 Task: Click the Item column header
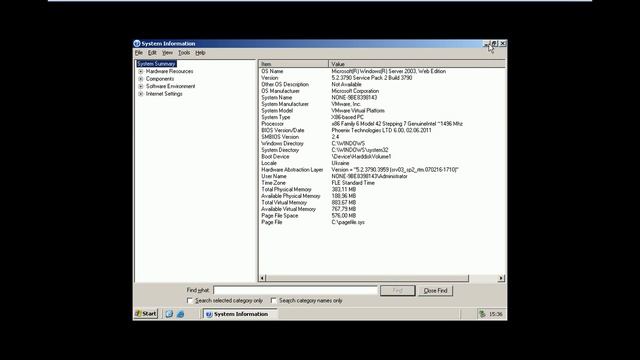(294, 64)
